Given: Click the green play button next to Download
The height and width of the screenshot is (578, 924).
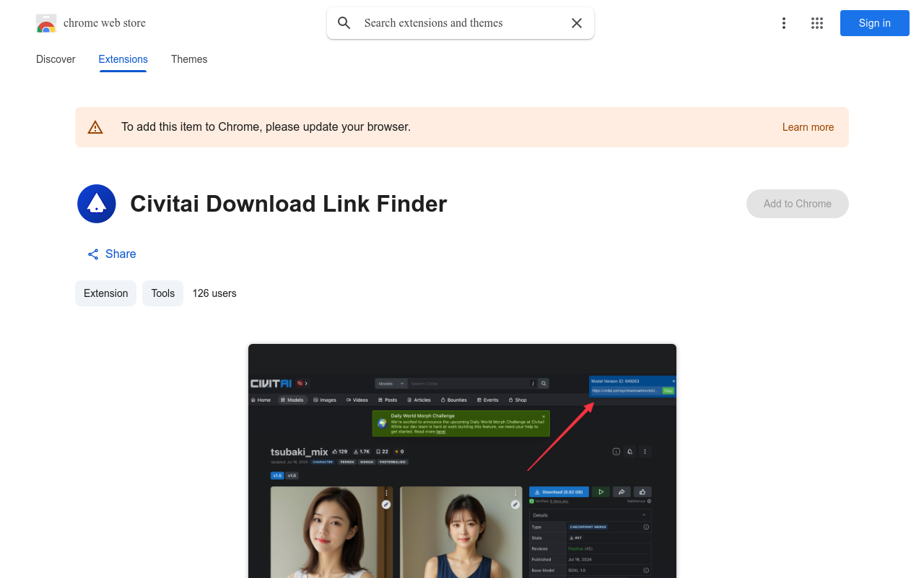Looking at the screenshot, I should tap(601, 492).
